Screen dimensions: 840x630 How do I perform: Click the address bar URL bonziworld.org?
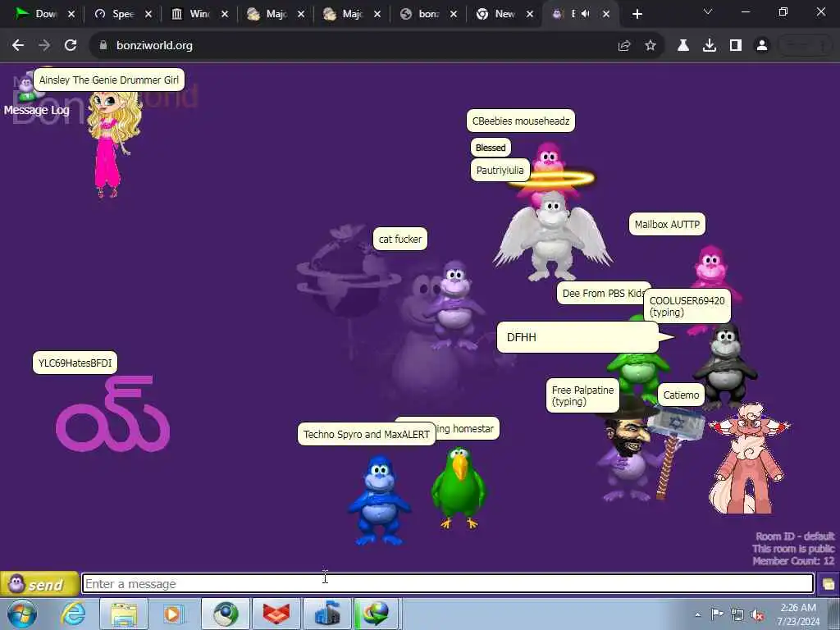154,46
